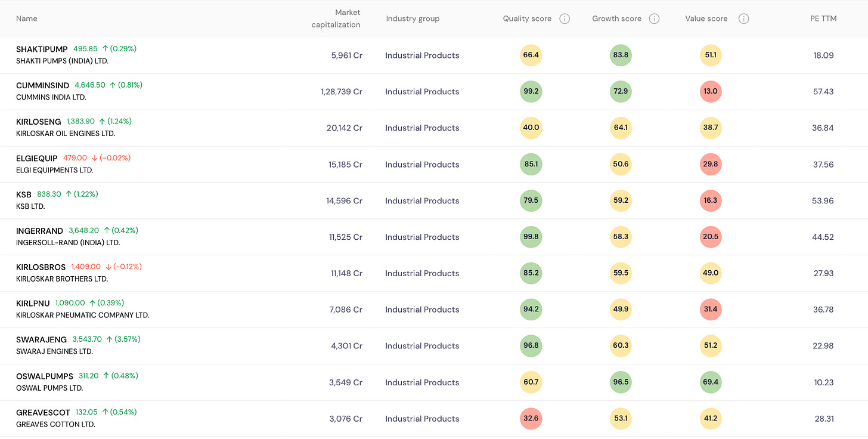Viewport: 868px width, 439px height.
Task: Select market cap 11,525 Cr cell
Action: click(346, 237)
